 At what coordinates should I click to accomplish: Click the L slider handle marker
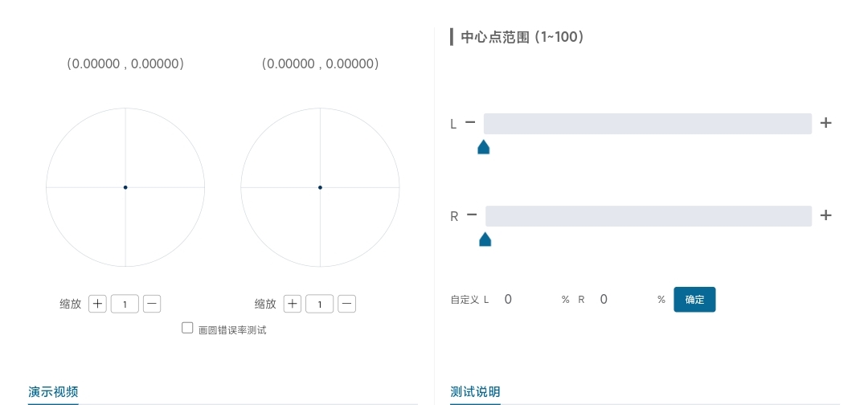click(x=484, y=147)
